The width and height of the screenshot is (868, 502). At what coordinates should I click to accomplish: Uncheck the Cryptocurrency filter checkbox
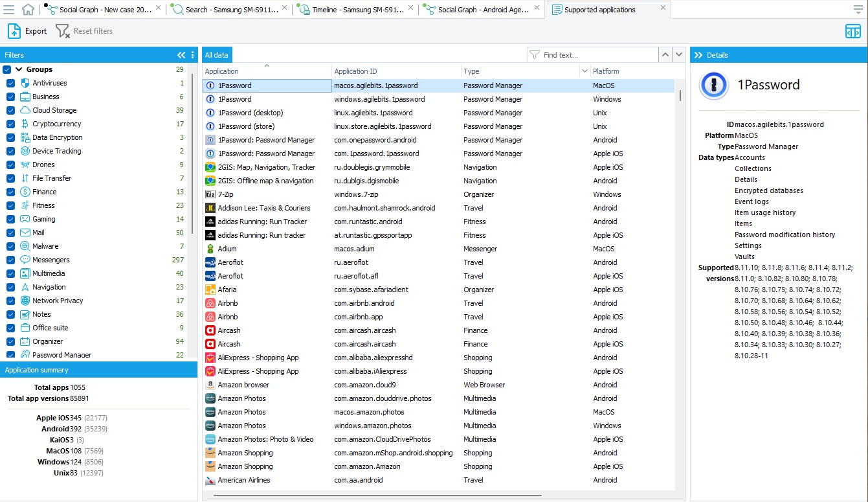point(10,124)
